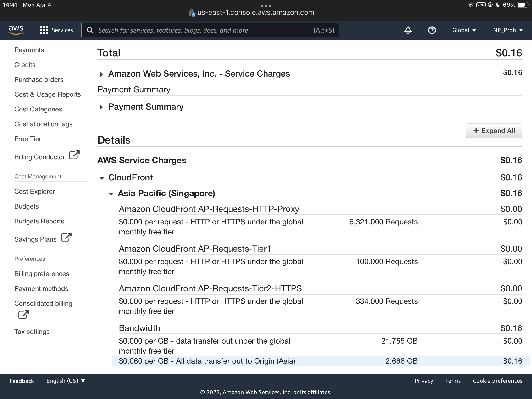Viewport: 532px width, 399px height.
Task: Collapse the CloudFront section
Action: pos(101,178)
